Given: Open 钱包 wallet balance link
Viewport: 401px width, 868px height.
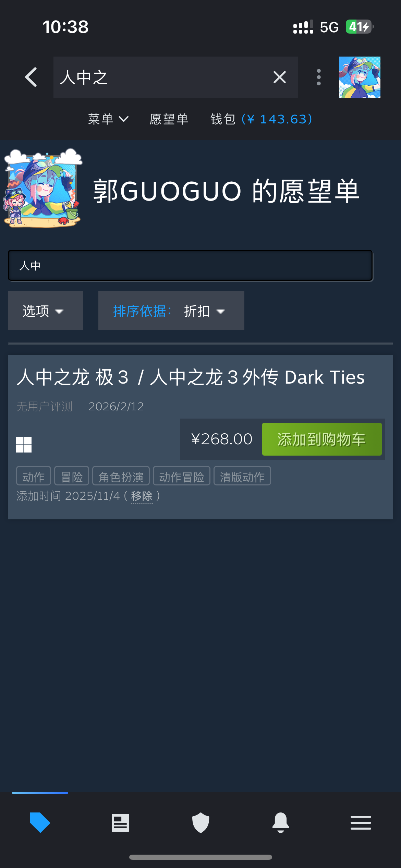Looking at the screenshot, I should click(262, 119).
